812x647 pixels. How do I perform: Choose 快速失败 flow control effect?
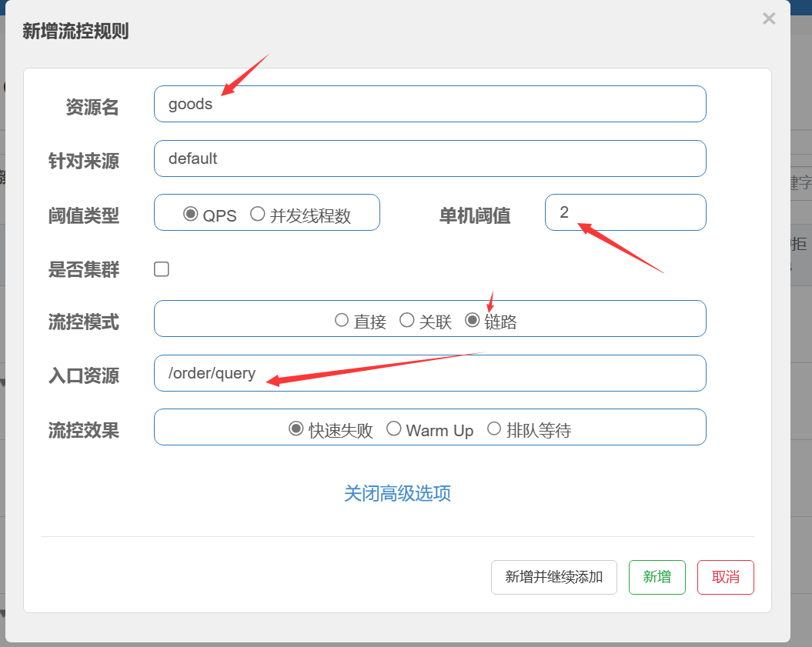click(296, 429)
